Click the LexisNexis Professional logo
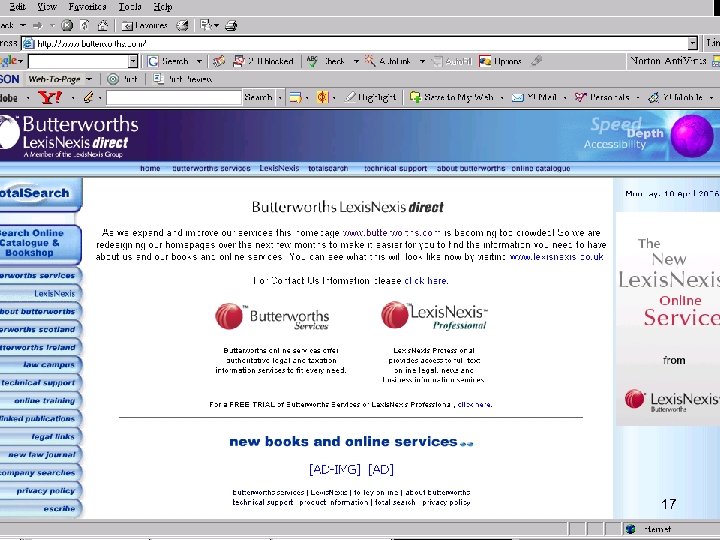The height and width of the screenshot is (540, 720). pyautogui.click(x=434, y=315)
